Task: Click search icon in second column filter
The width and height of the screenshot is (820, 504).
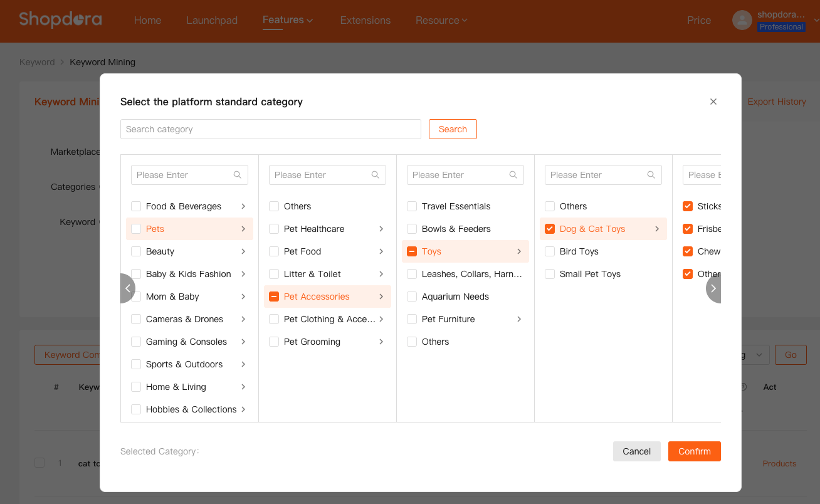Action: [x=376, y=175]
